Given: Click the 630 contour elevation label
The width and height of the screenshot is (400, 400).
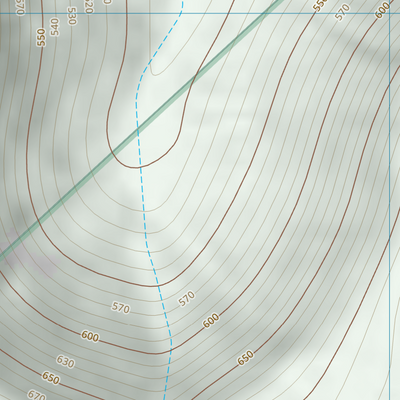Looking at the screenshot, I should 65,362.
